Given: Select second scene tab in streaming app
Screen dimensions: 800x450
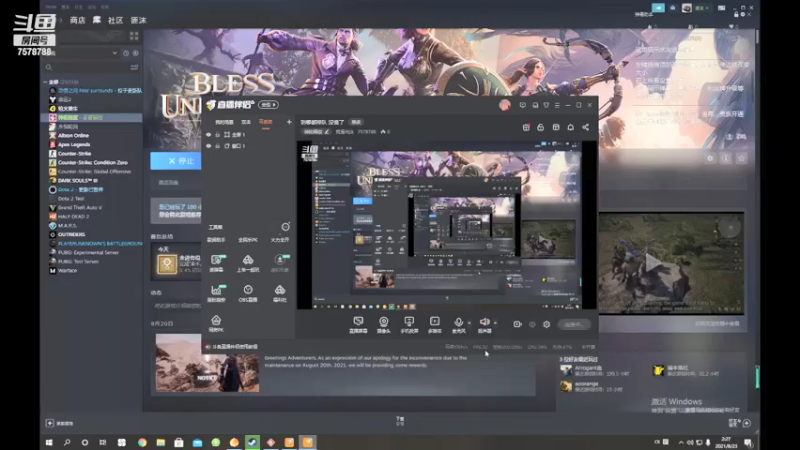Looking at the screenshot, I should coord(246,122).
